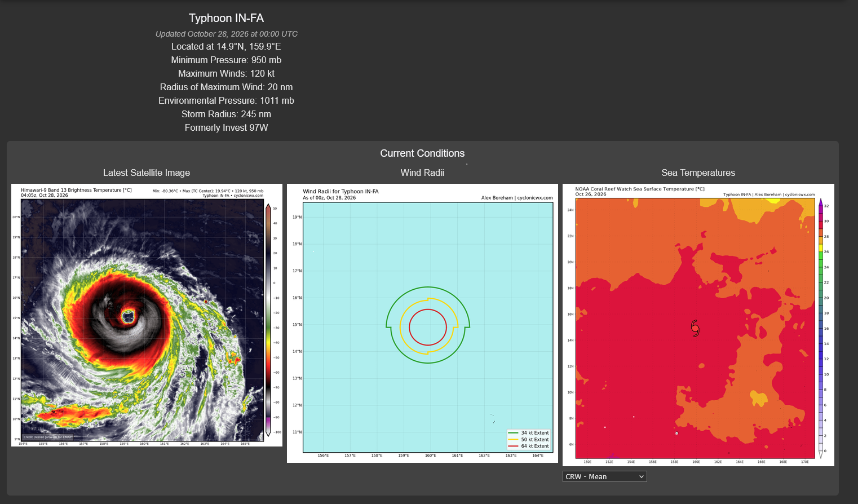The image size is (858, 504).
Task: Click the Current Conditions heading
Action: 422,153
